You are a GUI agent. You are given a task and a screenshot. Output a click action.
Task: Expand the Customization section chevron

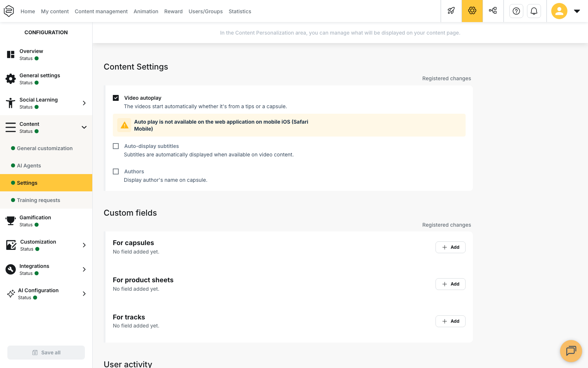(84, 245)
